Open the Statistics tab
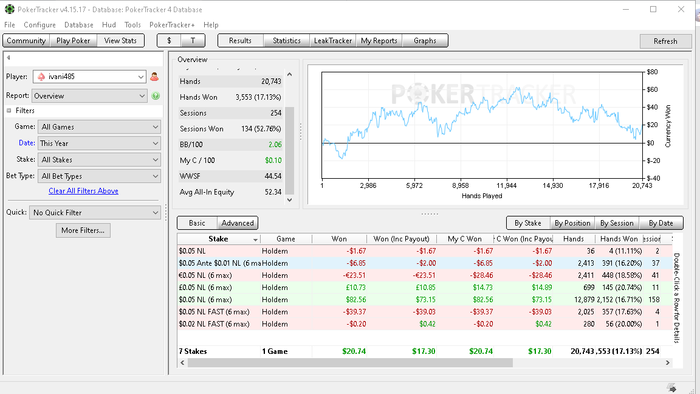The height and width of the screenshot is (394, 700). [x=287, y=41]
